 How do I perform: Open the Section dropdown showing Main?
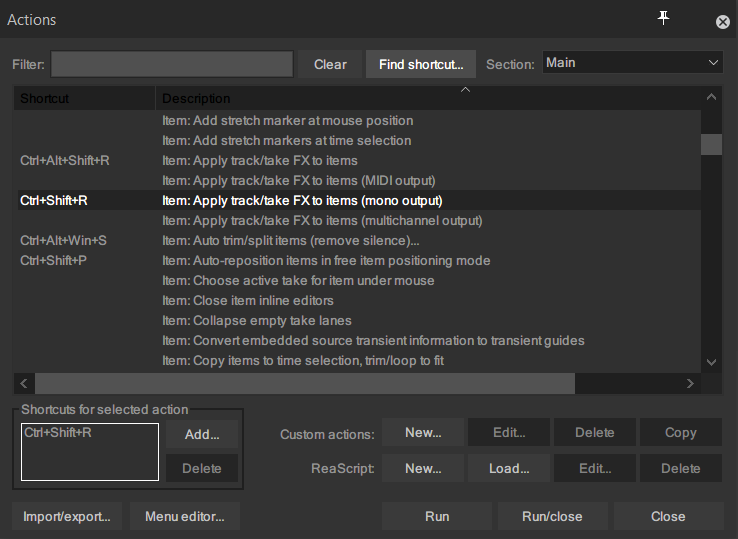632,63
